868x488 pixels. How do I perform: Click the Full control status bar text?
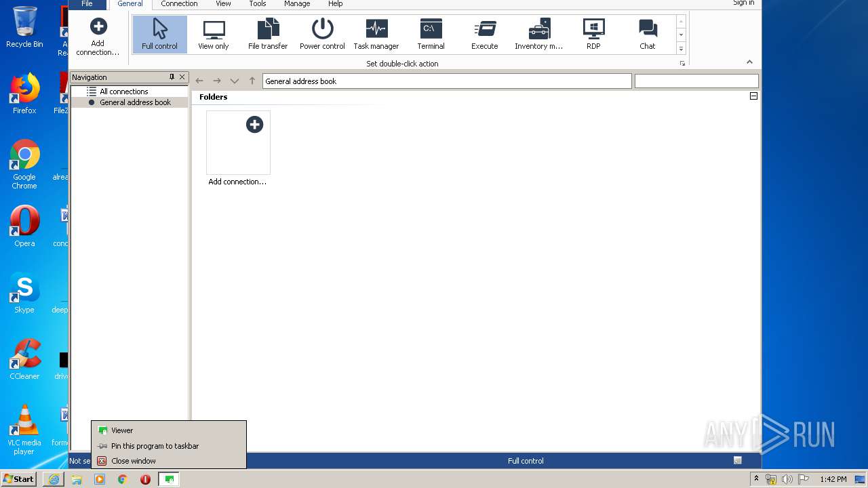pos(526,461)
